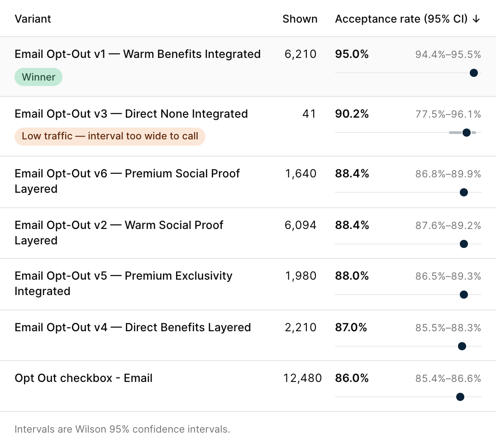This screenshot has width=496, height=448.
Task: Click the Shown column header
Action: click(300, 19)
